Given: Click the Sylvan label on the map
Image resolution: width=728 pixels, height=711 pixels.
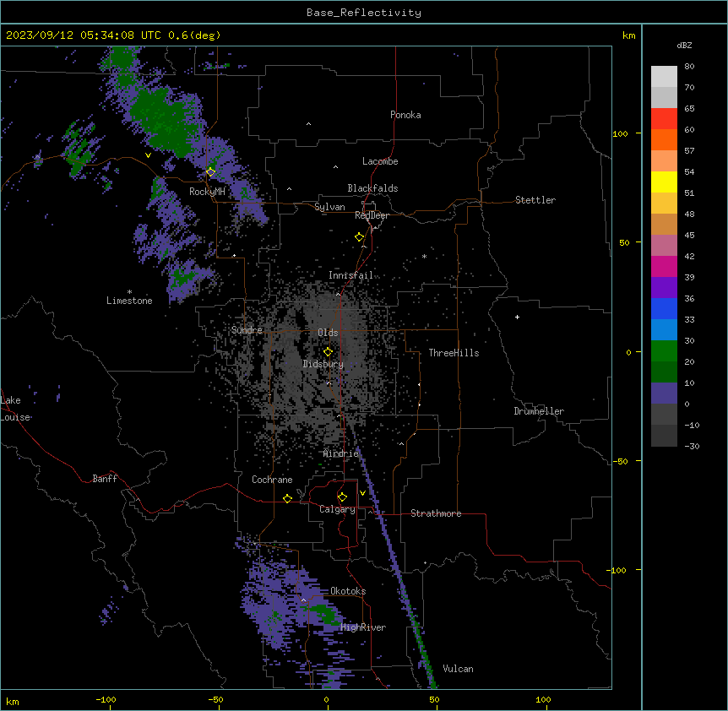Looking at the screenshot, I should point(329,207).
